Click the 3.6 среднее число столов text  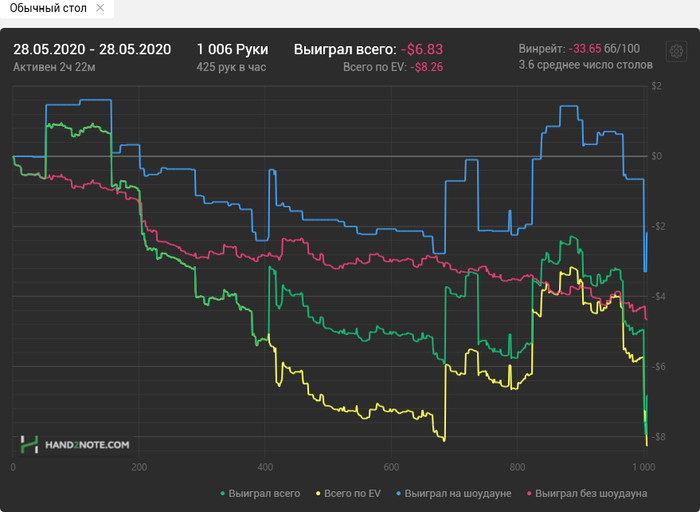click(586, 65)
